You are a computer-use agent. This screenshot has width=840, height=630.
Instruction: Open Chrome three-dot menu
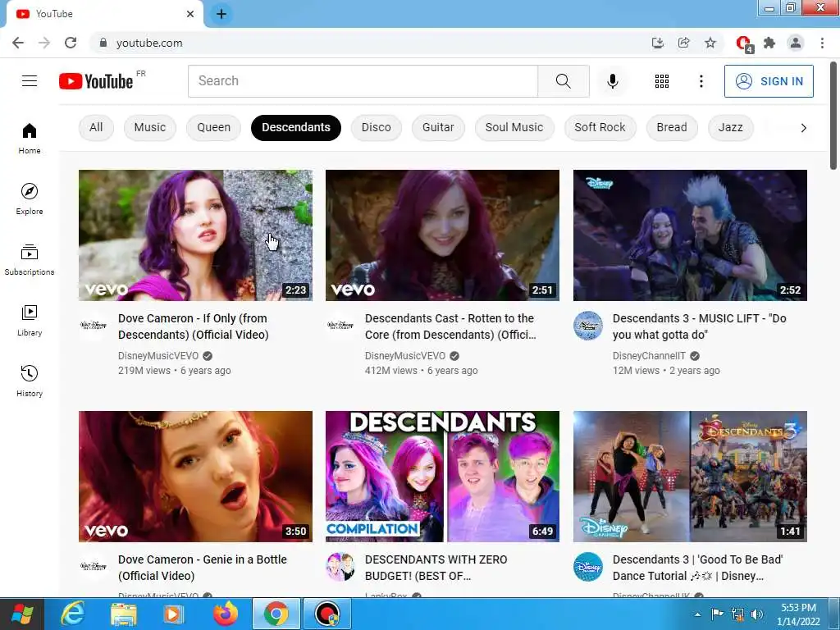pos(822,43)
